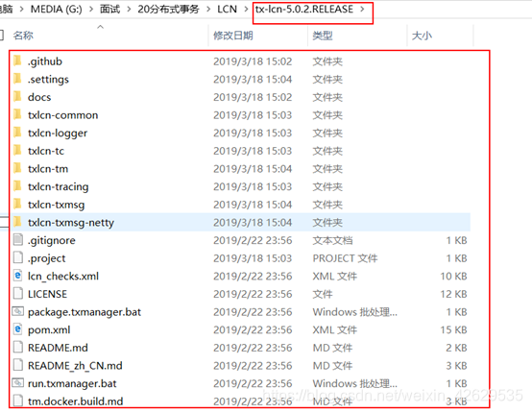Expand the chevron after MEDIA (G:)
The image size is (532, 413).
click(x=91, y=10)
